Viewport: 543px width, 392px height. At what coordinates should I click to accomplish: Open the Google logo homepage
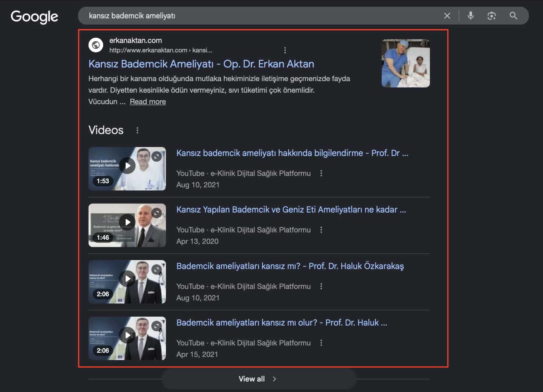pos(34,17)
